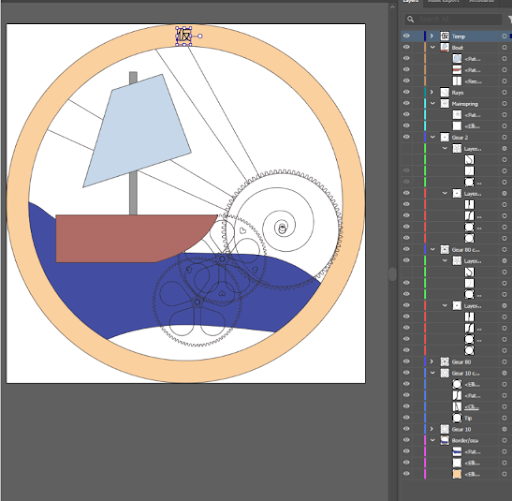
Task: Click the Temp layer thumbnail icon
Action: 445,36
